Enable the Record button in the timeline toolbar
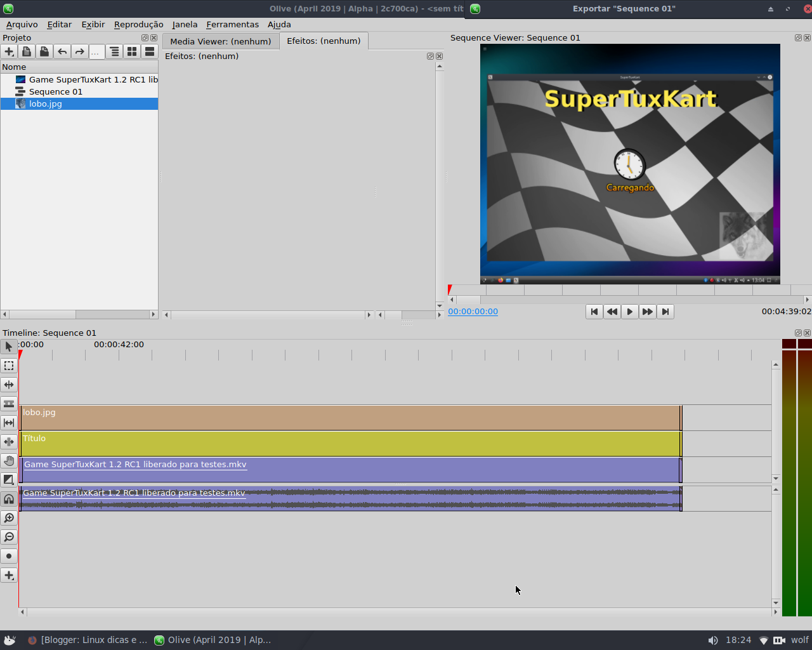Viewport: 812px width, 650px height. click(9, 555)
